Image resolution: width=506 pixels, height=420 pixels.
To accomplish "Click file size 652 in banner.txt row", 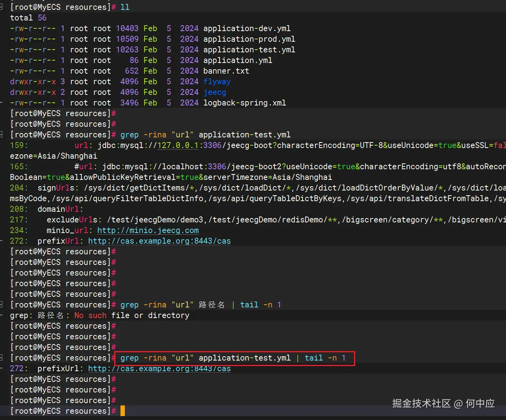I will point(132,71).
